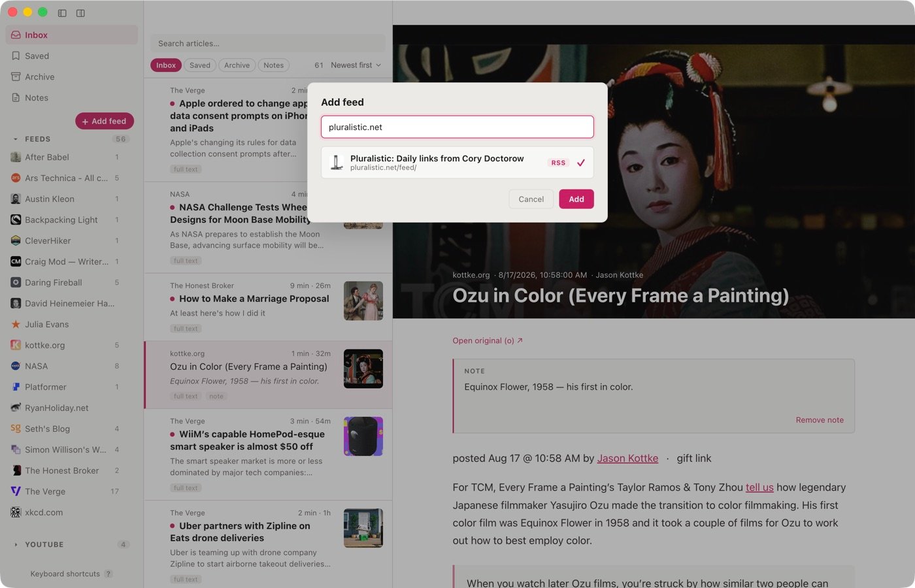The image size is (915, 588).
Task: Open Keyboard shortcuts help
Action: click(71, 574)
